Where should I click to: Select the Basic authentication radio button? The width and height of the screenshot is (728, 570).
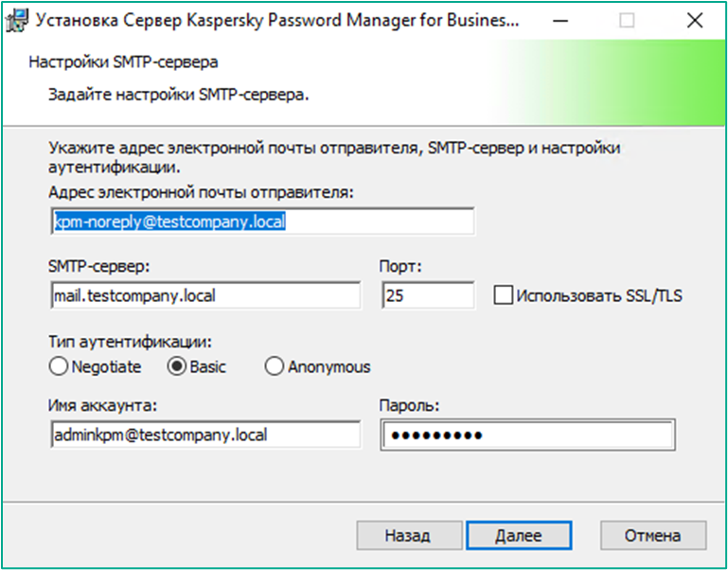click(x=177, y=366)
